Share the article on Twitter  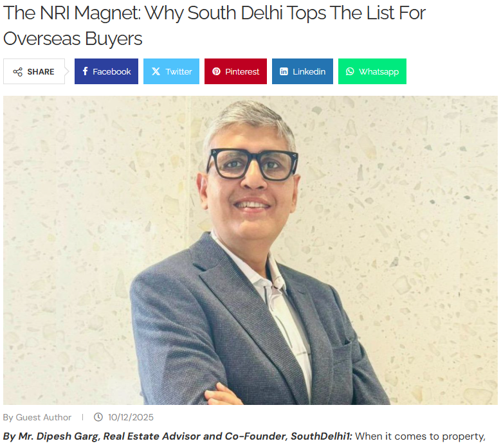click(171, 71)
